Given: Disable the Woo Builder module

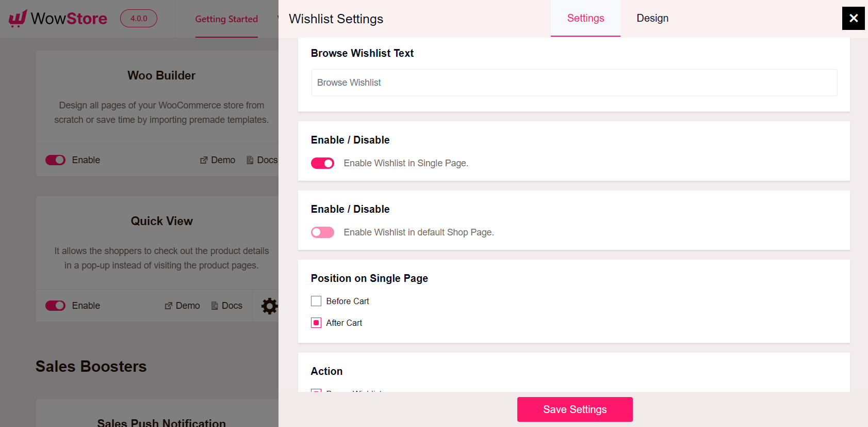Looking at the screenshot, I should point(55,160).
